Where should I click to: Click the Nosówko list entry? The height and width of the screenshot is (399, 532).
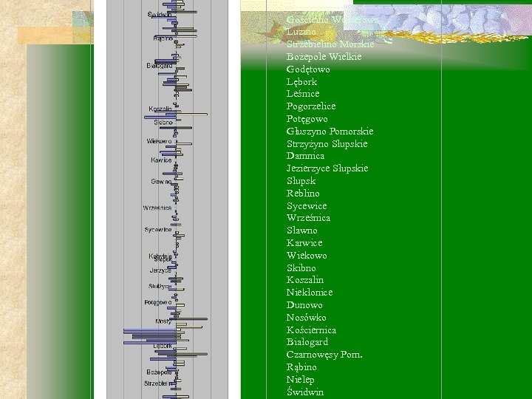pyautogui.click(x=307, y=318)
